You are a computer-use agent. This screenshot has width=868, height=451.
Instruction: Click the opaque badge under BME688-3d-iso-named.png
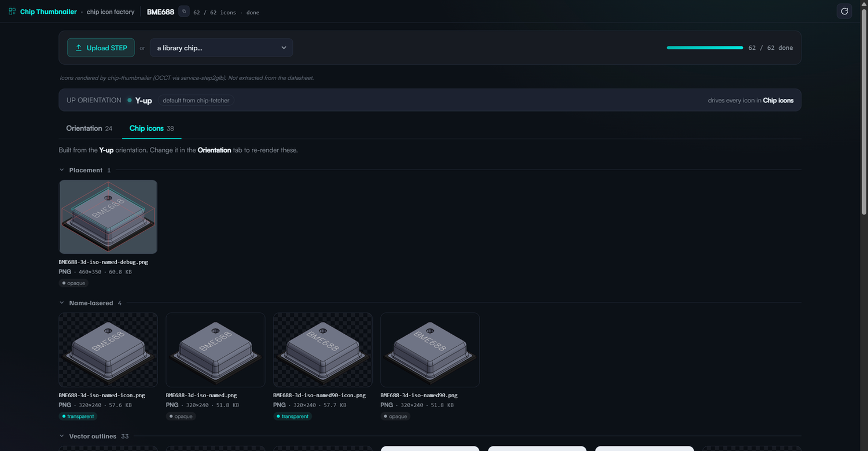click(x=181, y=416)
